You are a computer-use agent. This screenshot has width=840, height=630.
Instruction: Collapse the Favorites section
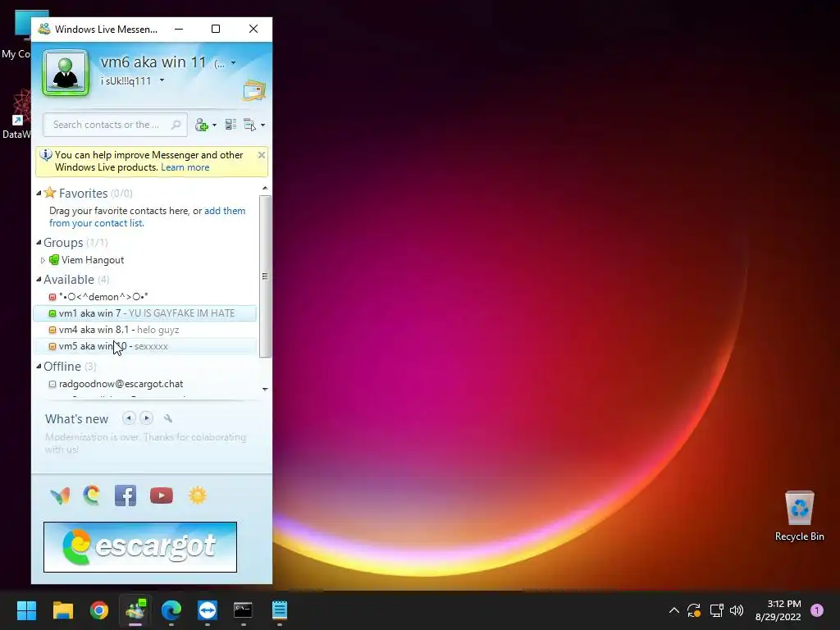(39, 194)
